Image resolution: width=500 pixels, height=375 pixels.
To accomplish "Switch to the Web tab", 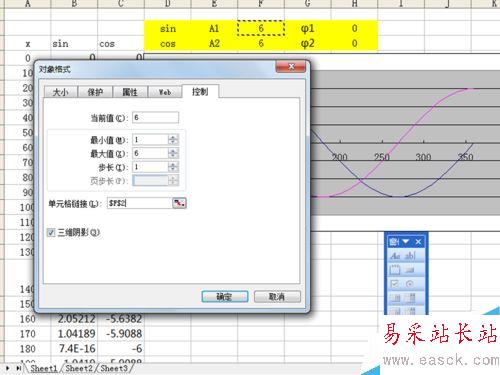I will point(165,92).
